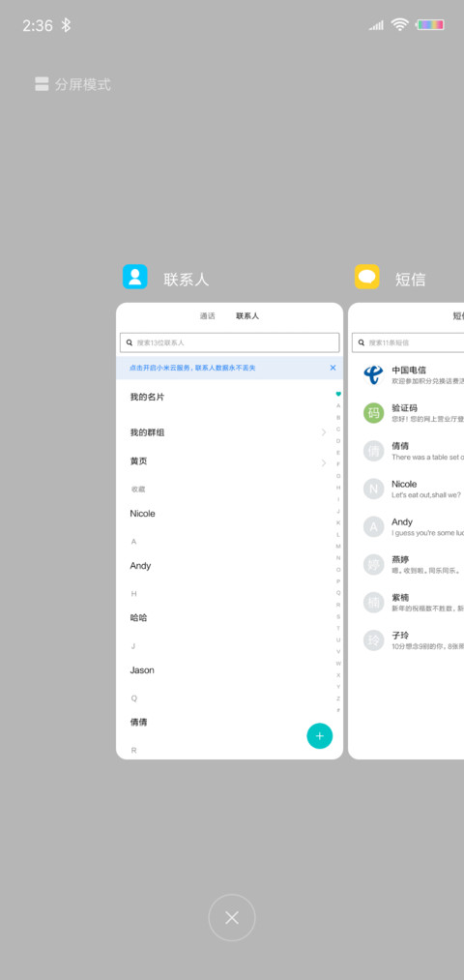Open 验证码 message thread

pyautogui.click(x=408, y=413)
